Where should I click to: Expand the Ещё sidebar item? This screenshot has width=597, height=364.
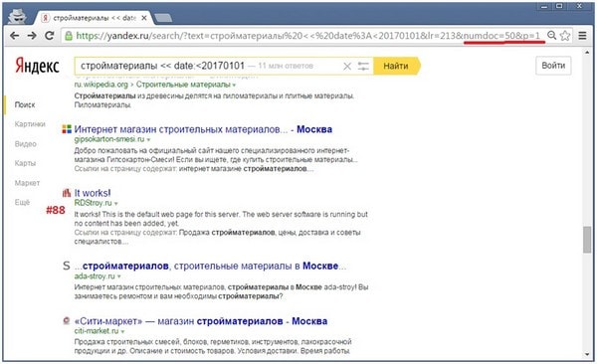[x=22, y=202]
